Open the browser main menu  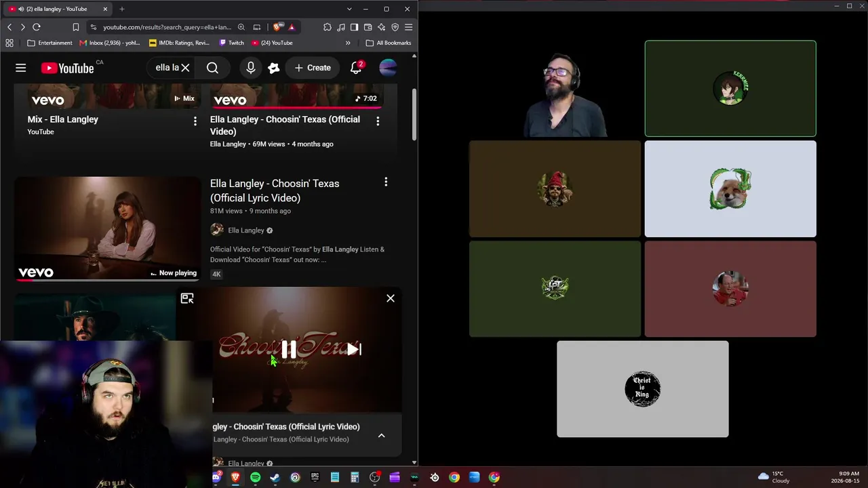pyautogui.click(x=408, y=27)
